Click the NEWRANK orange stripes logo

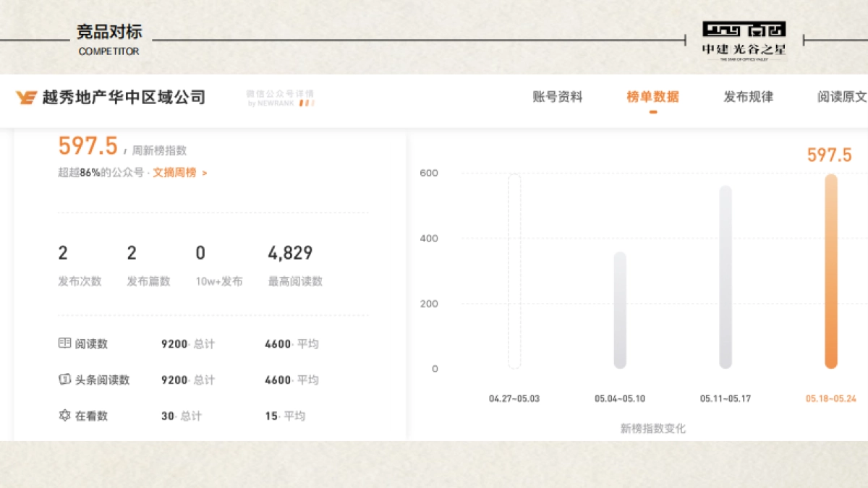tap(307, 103)
